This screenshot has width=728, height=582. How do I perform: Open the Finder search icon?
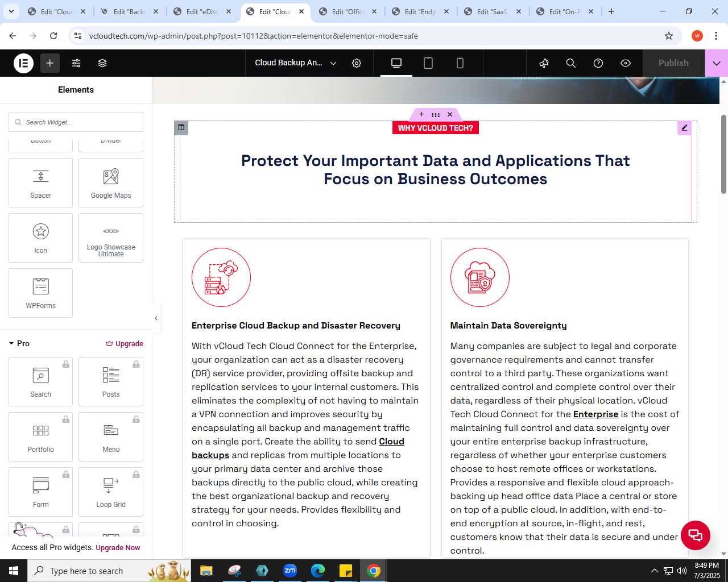(571, 63)
